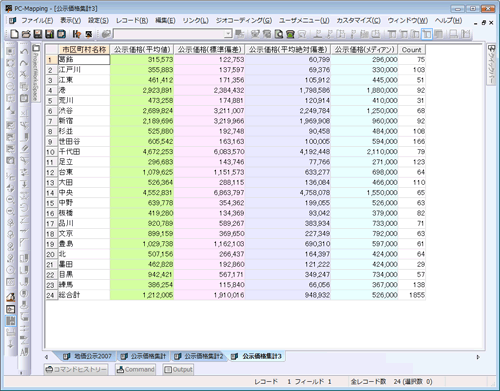Click the クイックバー vertical tab on the right
The height and width of the screenshot is (391, 500).
[491, 65]
